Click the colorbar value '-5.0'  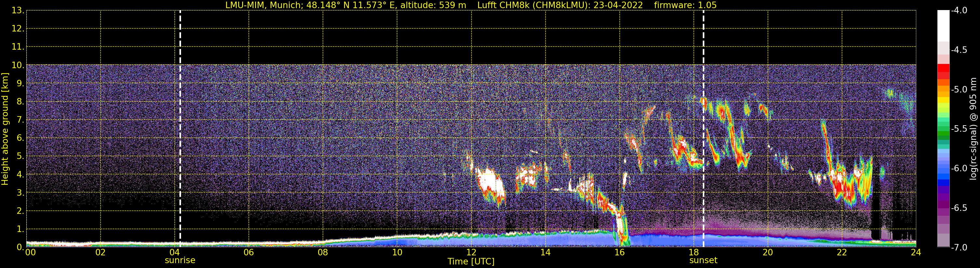pyautogui.click(x=959, y=89)
